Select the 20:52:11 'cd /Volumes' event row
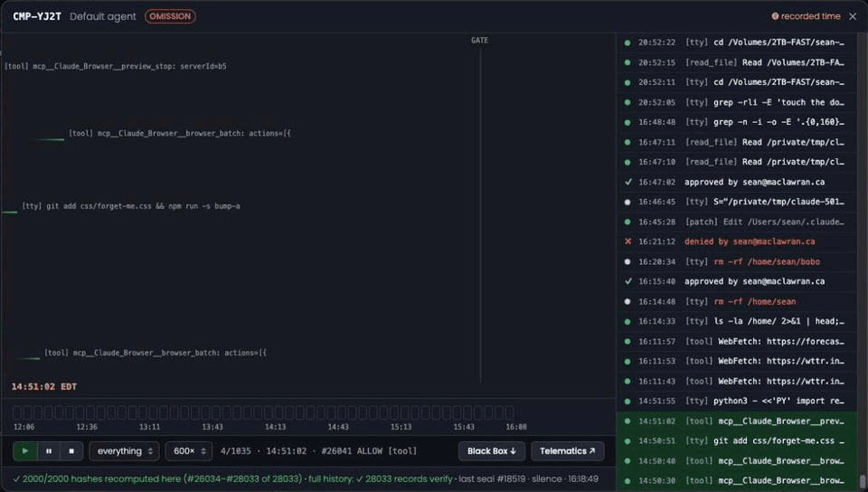The width and height of the screenshot is (868, 492). click(x=736, y=82)
